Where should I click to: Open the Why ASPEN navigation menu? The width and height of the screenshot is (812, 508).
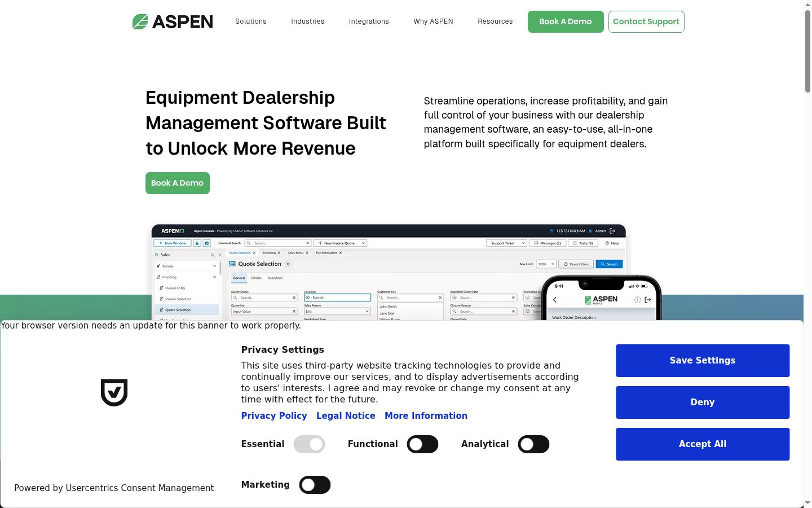coord(434,21)
